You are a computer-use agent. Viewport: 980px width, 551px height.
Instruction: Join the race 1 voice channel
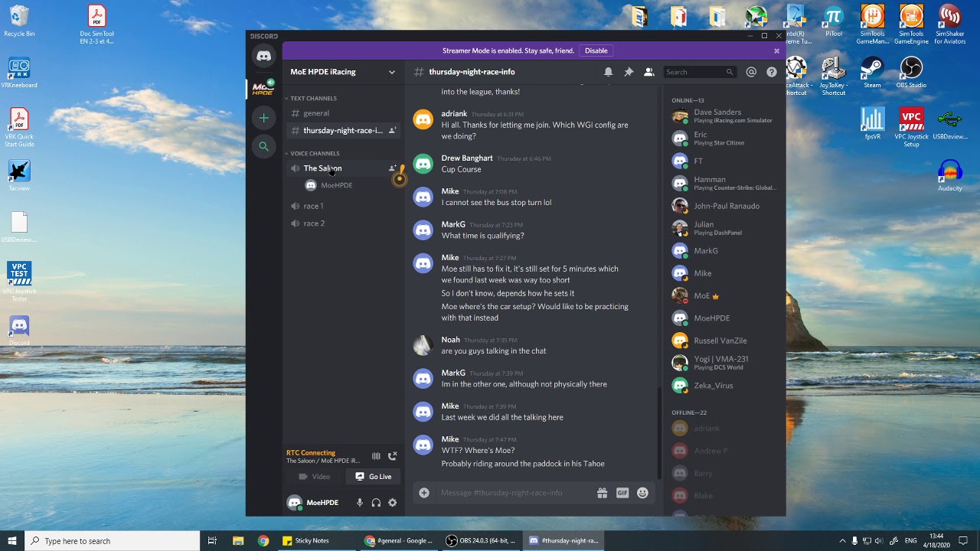tap(343, 206)
